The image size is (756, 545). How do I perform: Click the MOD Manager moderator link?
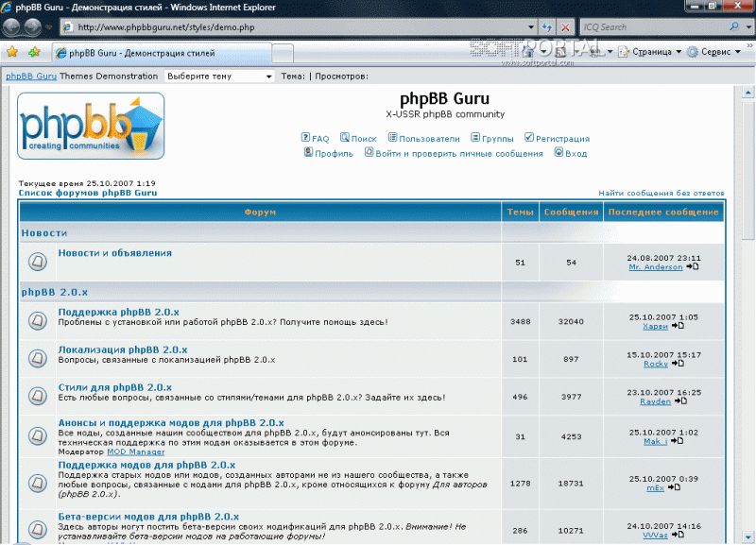click(135, 452)
